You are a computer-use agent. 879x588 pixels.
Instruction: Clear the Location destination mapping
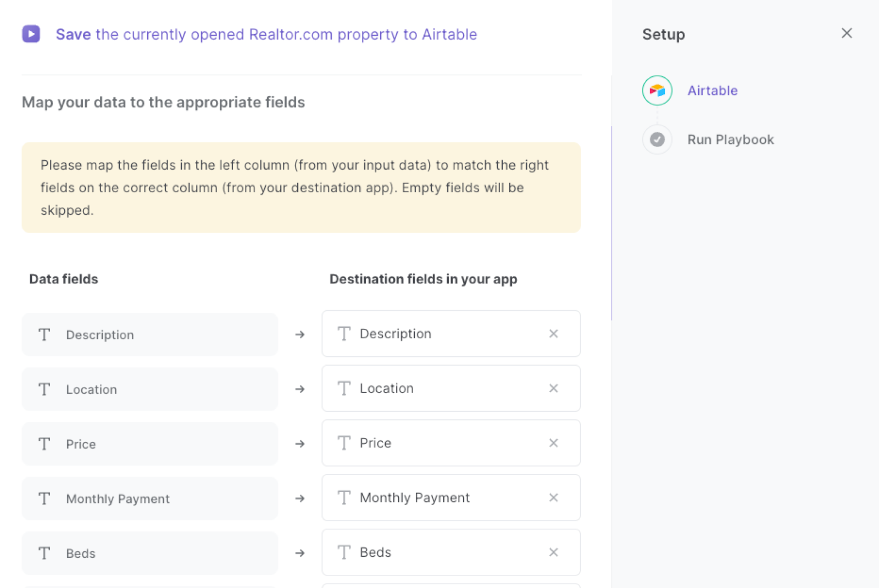(x=553, y=388)
